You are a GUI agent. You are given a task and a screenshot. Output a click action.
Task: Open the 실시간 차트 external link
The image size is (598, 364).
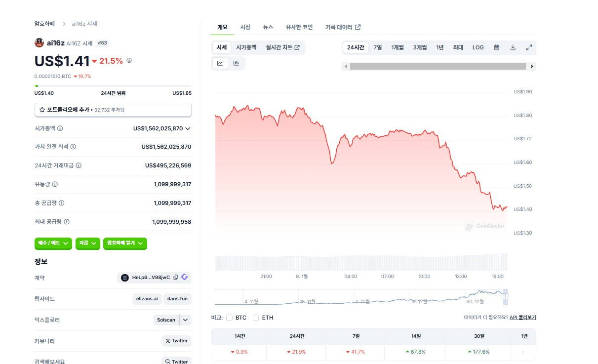point(283,47)
